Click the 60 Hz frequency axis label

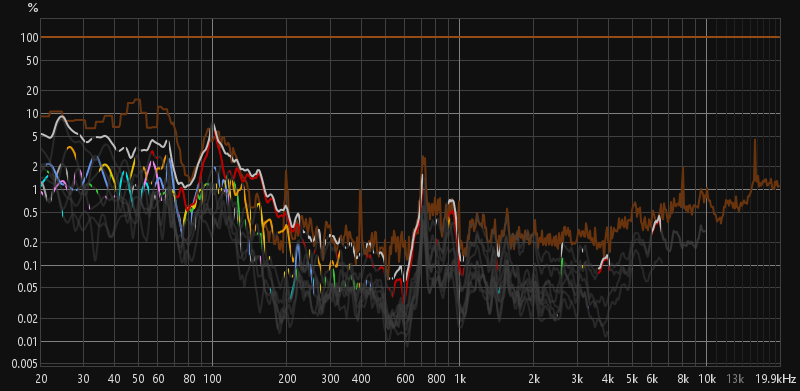(158, 379)
